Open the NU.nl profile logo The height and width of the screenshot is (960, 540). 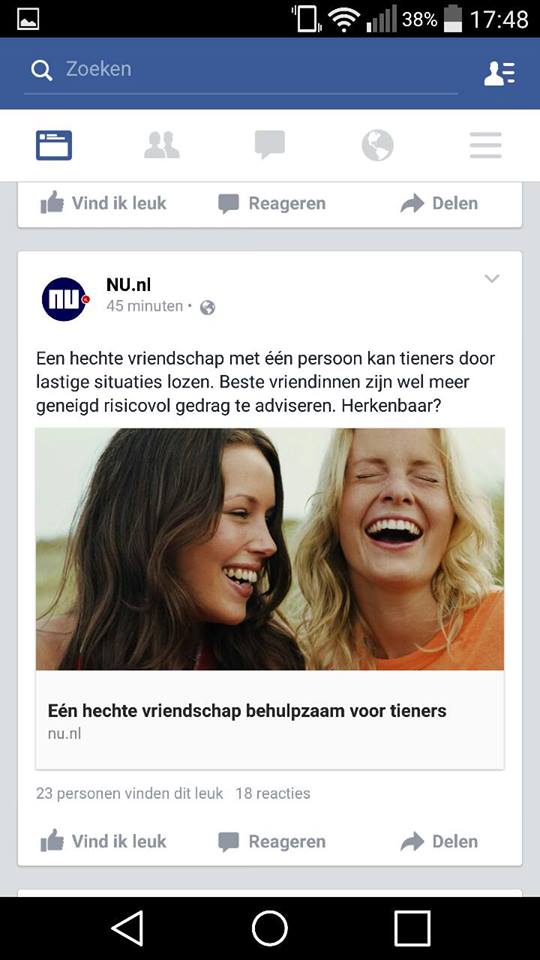[65, 299]
